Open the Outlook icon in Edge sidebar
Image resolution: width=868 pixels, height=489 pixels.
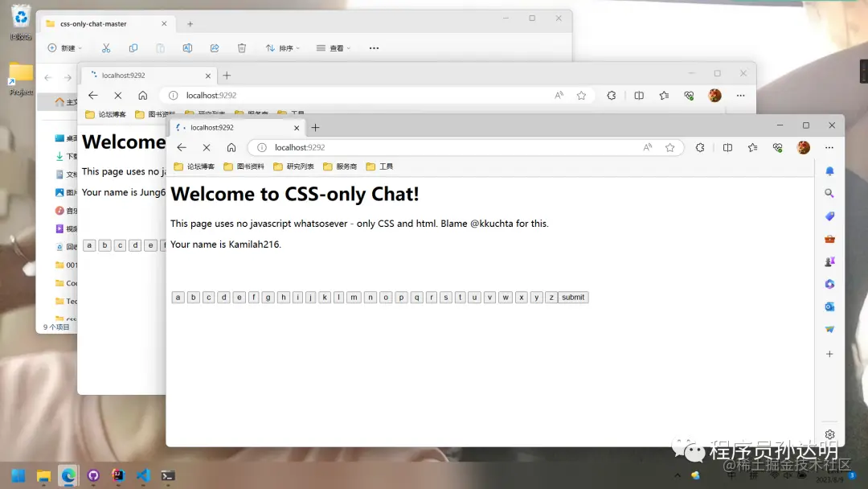coord(829,306)
